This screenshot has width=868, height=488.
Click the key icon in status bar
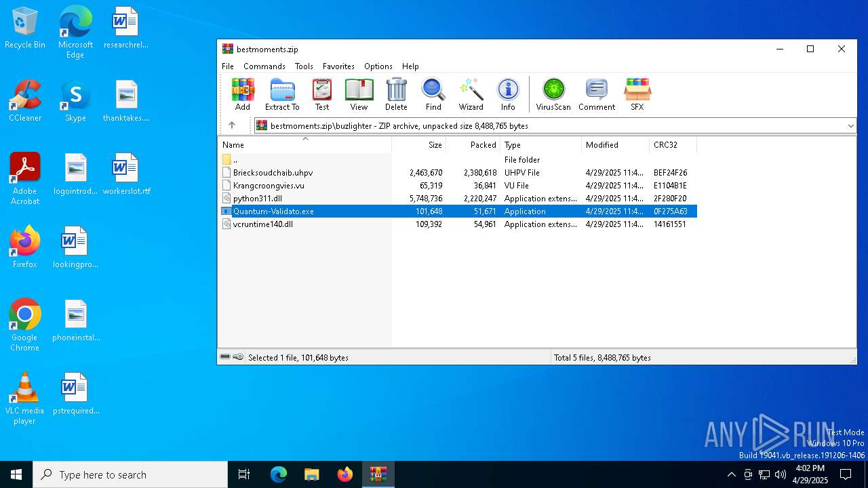coord(238,357)
